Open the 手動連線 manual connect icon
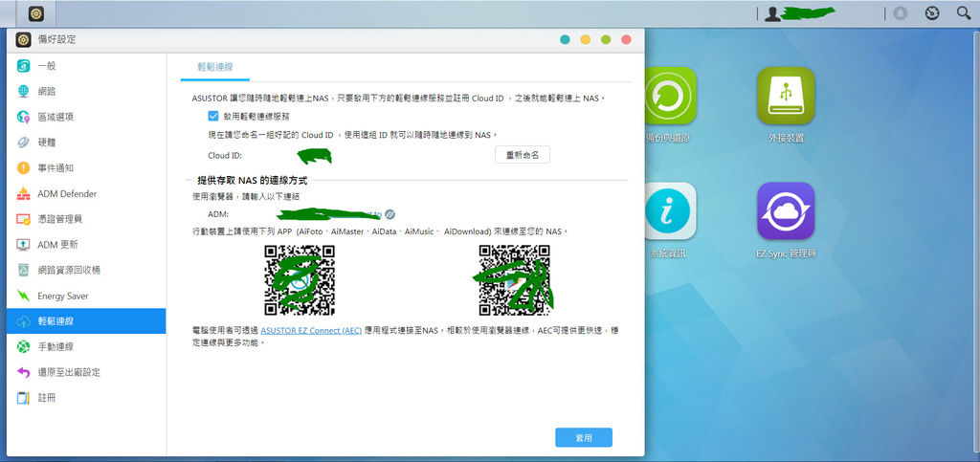This screenshot has width=980, height=462. click(24, 346)
